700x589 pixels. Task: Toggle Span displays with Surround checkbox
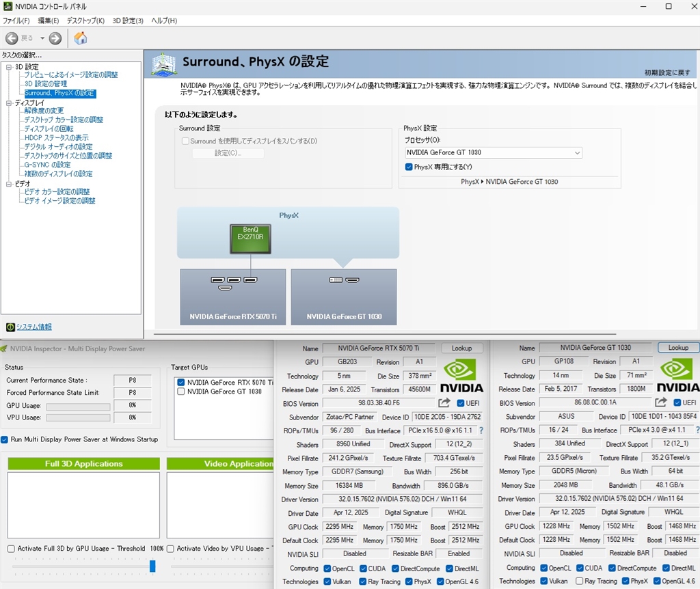point(185,141)
